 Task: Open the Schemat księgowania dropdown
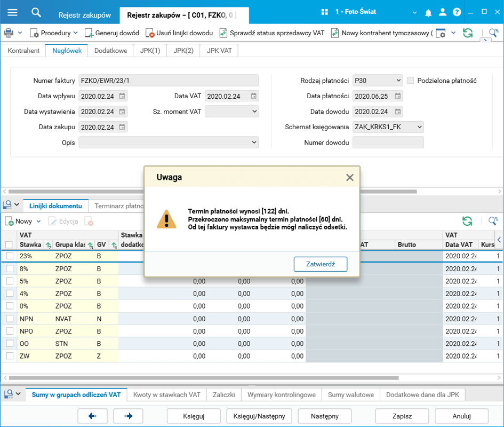[x=420, y=127]
